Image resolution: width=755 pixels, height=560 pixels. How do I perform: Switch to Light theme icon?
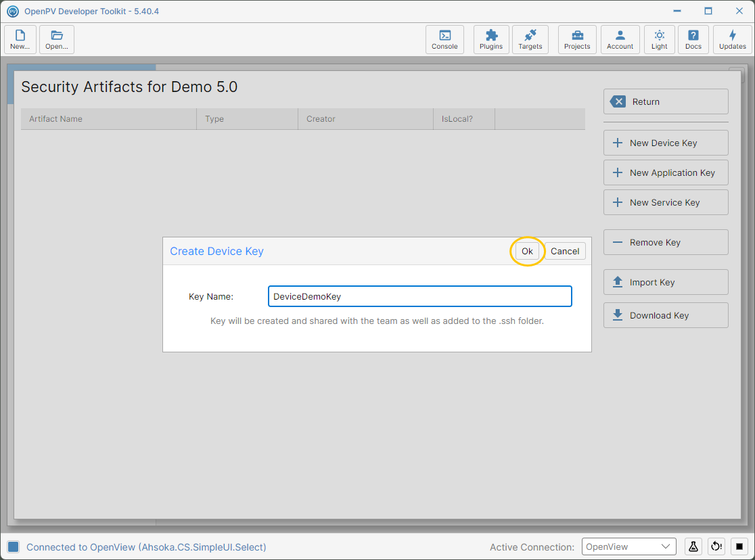[659, 39]
